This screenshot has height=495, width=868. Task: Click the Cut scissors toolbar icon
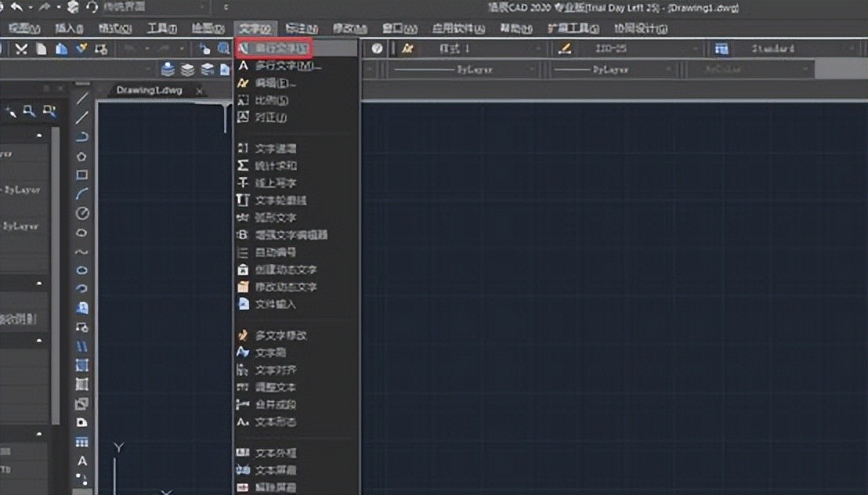(x=21, y=49)
